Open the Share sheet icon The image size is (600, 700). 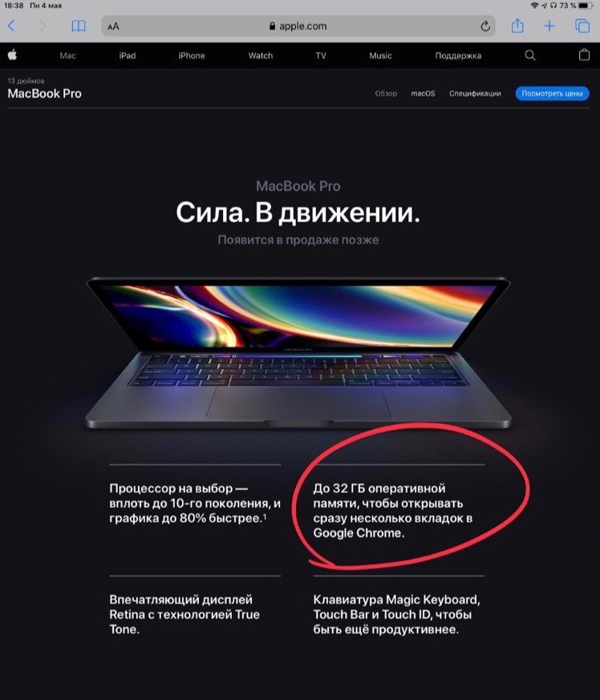click(x=517, y=26)
